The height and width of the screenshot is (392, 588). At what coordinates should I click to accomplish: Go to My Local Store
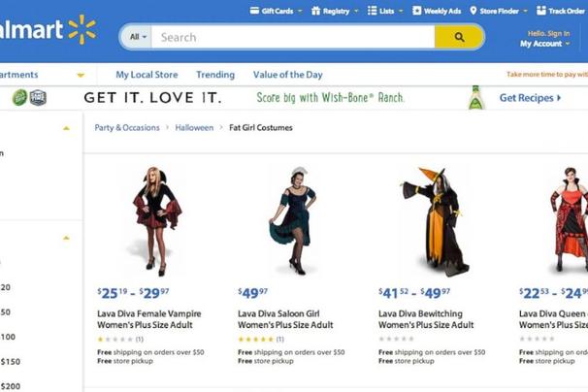146,75
